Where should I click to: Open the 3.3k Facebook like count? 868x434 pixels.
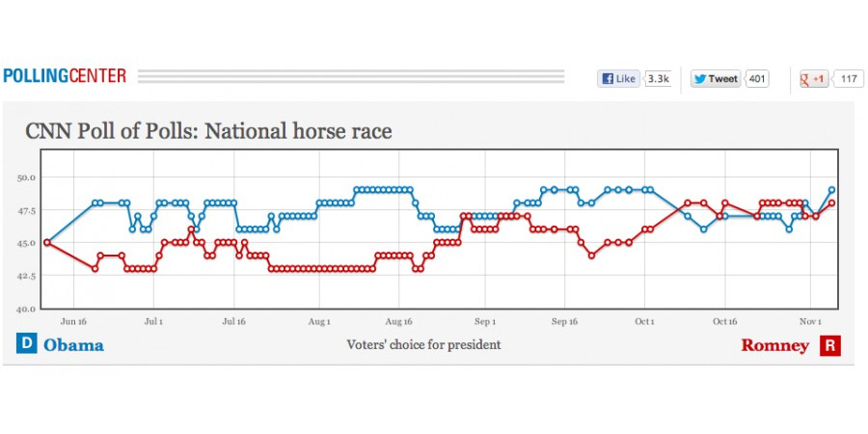click(658, 79)
